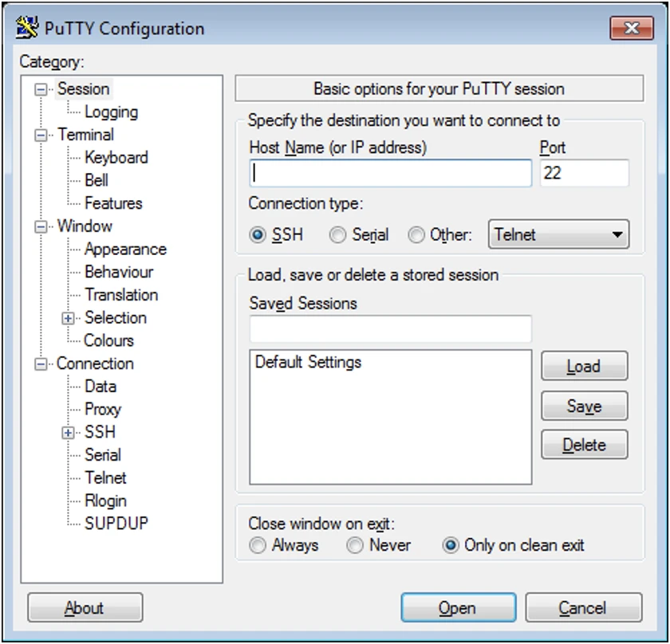The image size is (670, 644).
Task: Click the Port number field
Action: [x=584, y=173]
